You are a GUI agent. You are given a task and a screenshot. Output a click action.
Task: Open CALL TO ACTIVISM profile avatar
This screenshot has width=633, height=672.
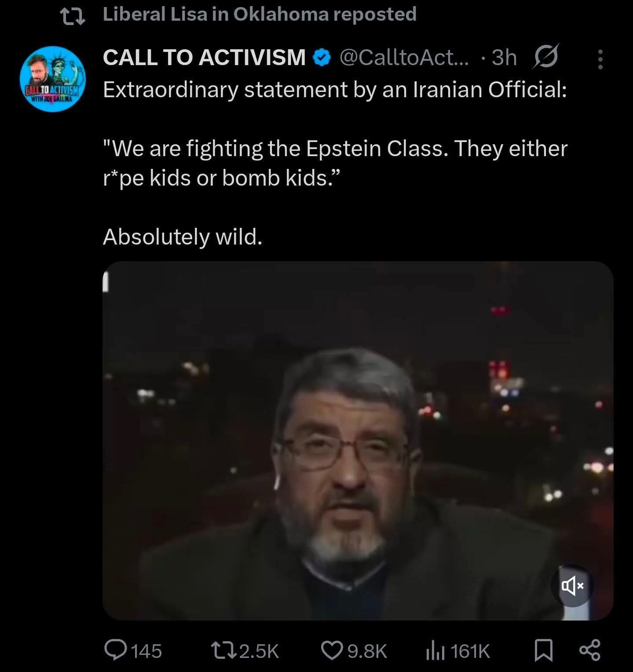(53, 79)
